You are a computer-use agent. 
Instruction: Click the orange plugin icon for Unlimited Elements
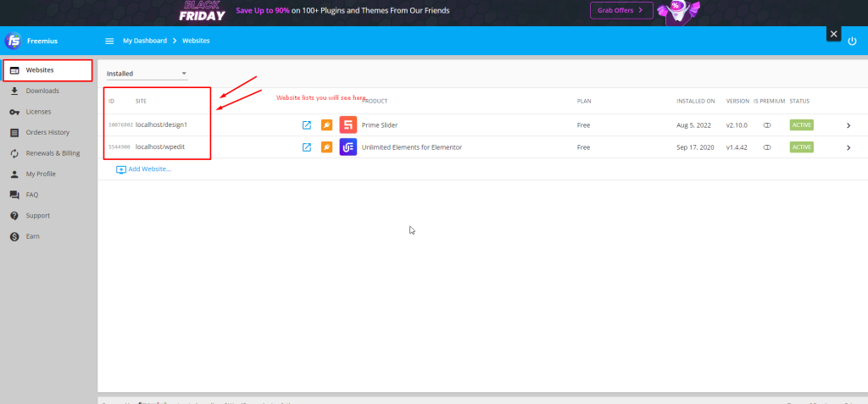pyautogui.click(x=326, y=147)
